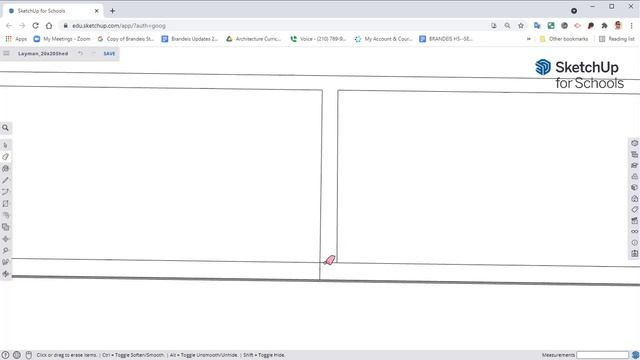Image resolution: width=640 pixels, height=360 pixels.
Task: Select the Push/Pull tool
Action: click(5, 215)
